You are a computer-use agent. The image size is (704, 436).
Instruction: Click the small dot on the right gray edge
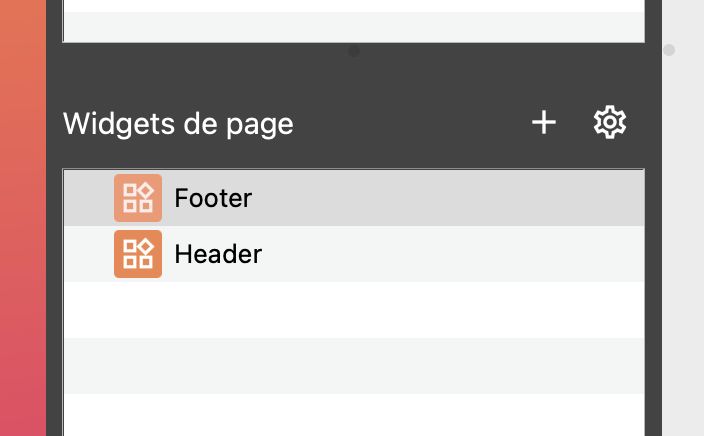(669, 50)
